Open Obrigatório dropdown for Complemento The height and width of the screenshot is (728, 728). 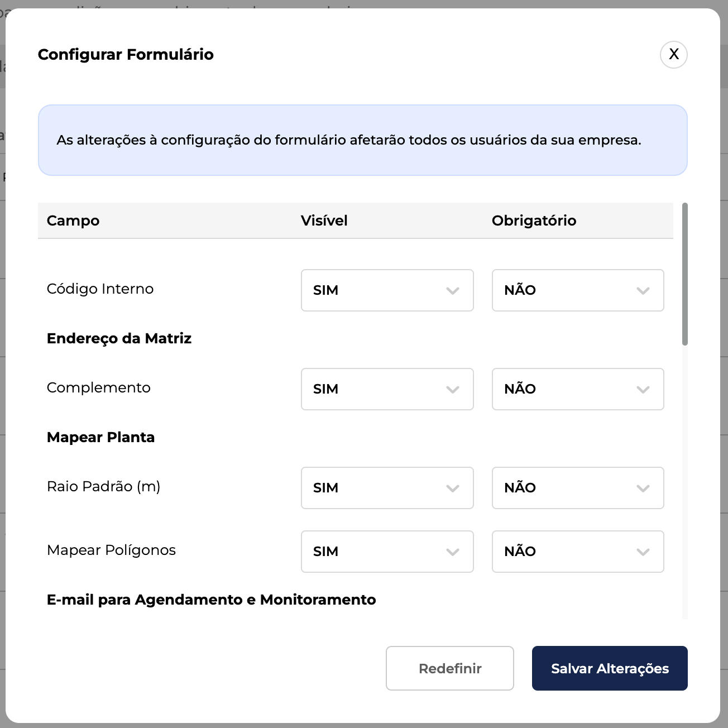[577, 389]
